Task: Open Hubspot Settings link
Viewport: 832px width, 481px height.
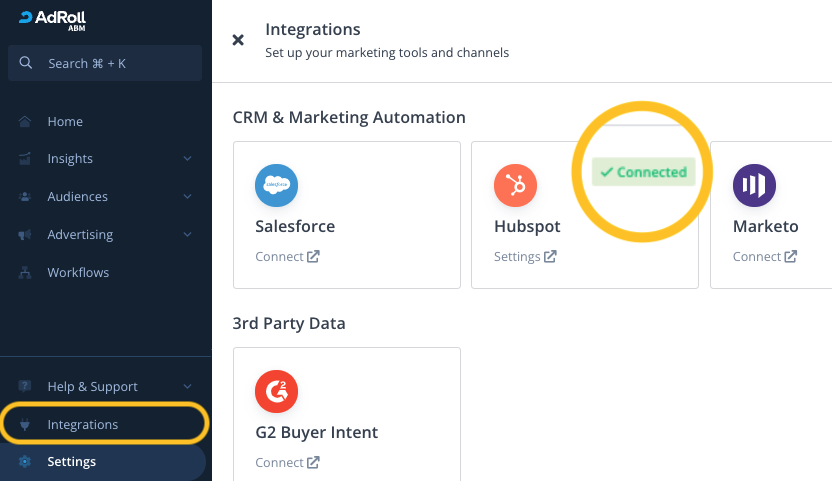Action: [525, 257]
